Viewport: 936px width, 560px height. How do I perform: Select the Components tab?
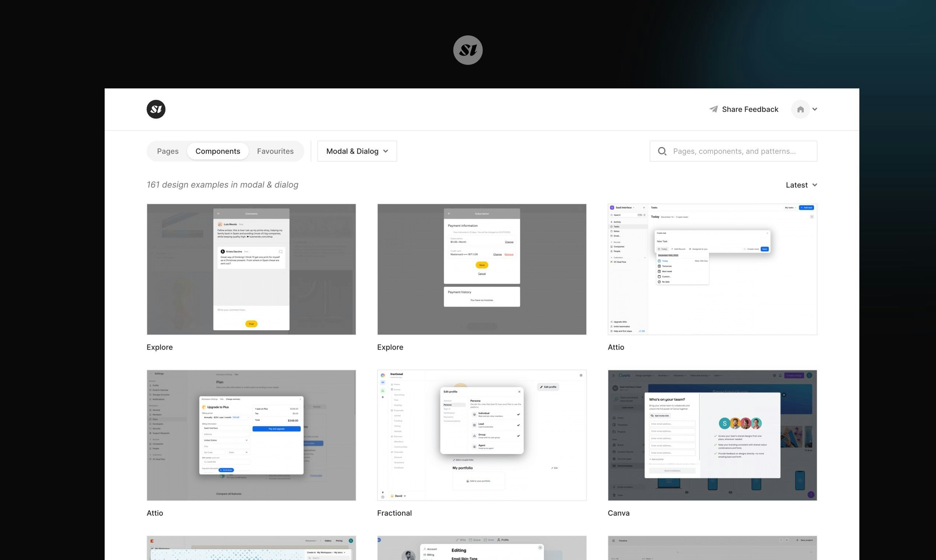pyautogui.click(x=218, y=151)
